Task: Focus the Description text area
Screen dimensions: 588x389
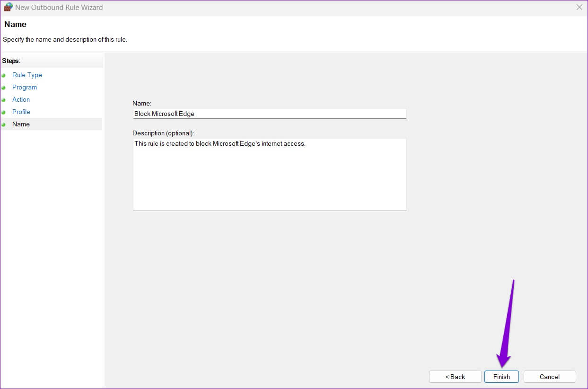Action: click(x=269, y=174)
